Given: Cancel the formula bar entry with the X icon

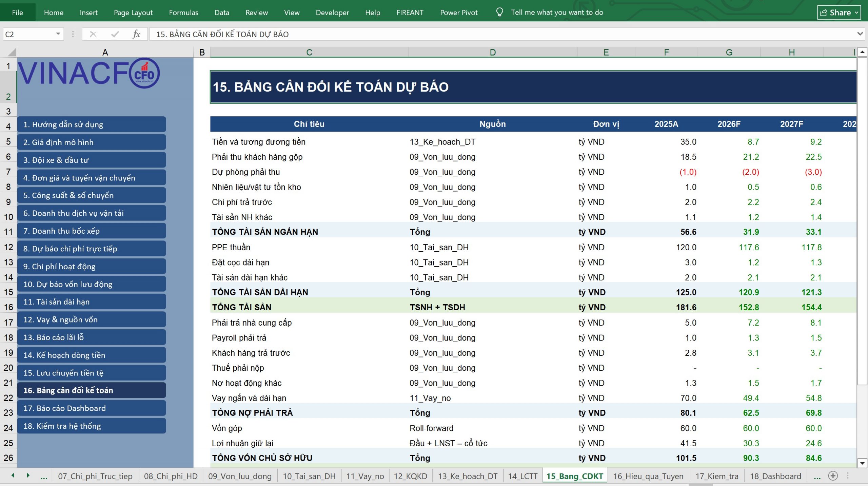Looking at the screenshot, I should coord(93,34).
